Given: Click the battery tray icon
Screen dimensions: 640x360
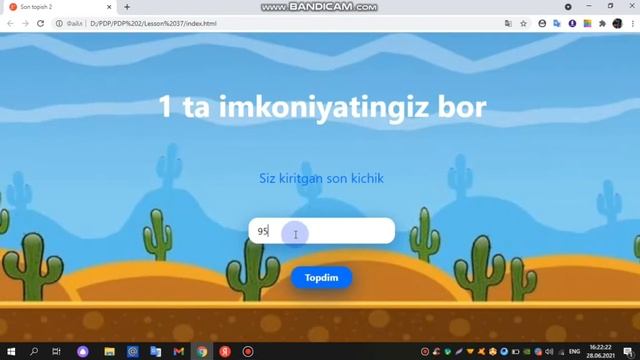Looking at the screenshot, I should (516, 351).
